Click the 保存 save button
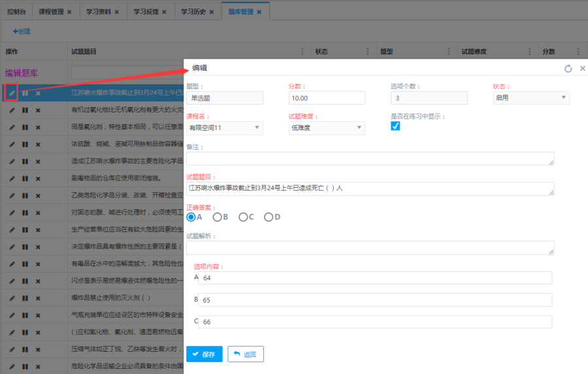 [204, 354]
